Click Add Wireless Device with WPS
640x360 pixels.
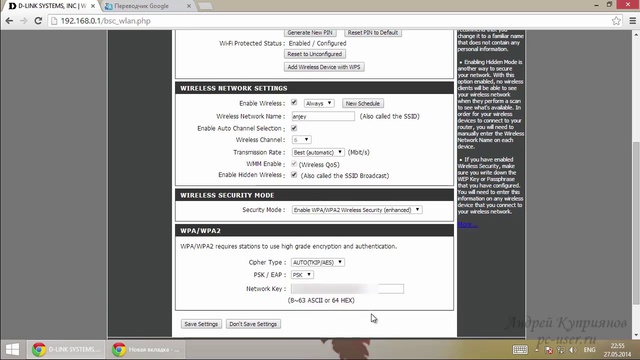tap(324, 67)
